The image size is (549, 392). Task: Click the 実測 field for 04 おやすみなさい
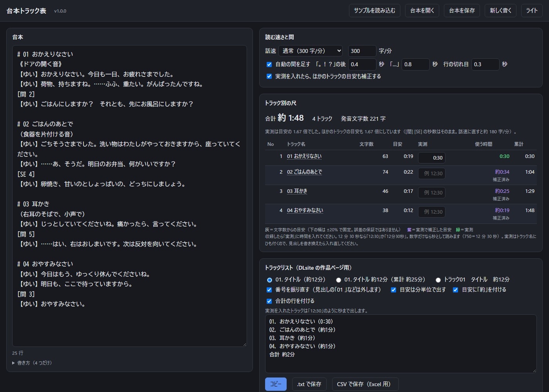(x=431, y=212)
